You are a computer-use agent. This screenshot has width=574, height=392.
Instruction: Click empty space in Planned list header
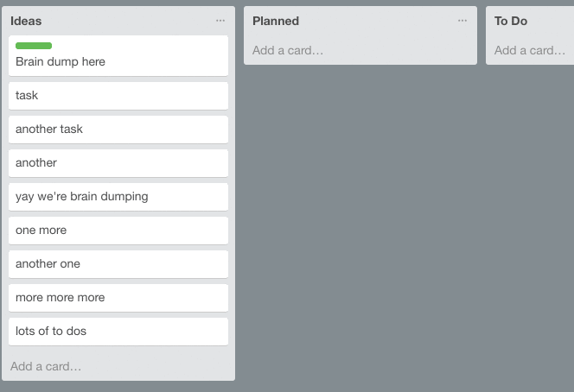pyautogui.click(x=377, y=21)
